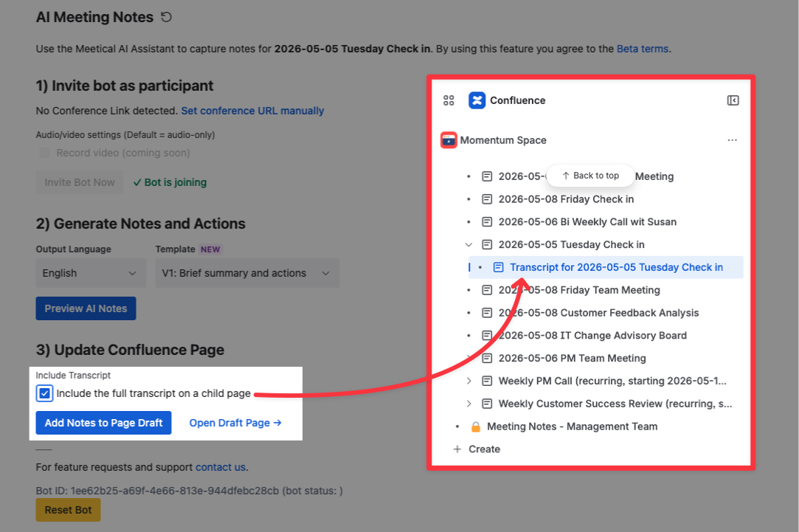The image size is (799, 532).
Task: Uncheck Include the full transcript on a child page
Action: pyautogui.click(x=44, y=393)
